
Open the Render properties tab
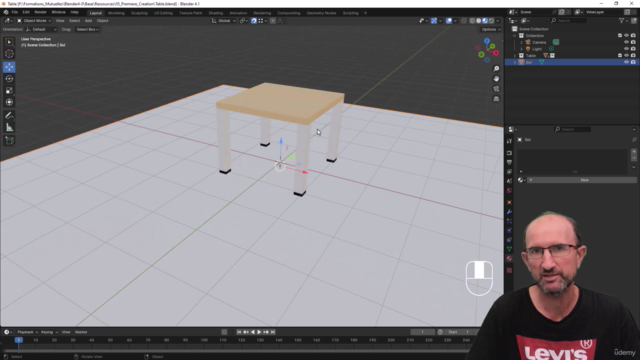pyautogui.click(x=509, y=153)
